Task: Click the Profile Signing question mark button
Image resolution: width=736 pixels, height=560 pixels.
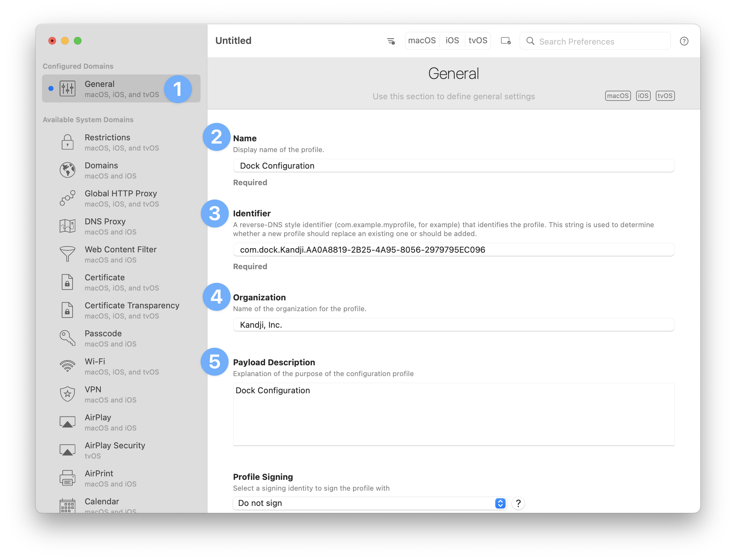Action: coord(518,503)
